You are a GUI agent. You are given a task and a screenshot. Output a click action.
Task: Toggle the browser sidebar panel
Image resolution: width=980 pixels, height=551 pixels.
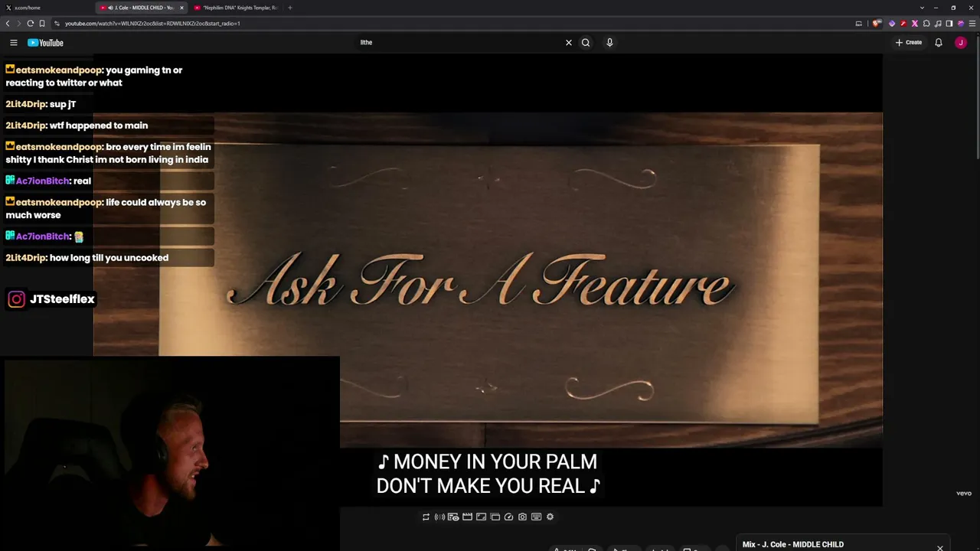coord(949,24)
